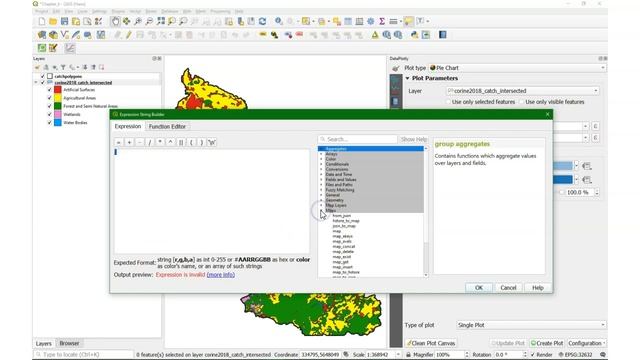640x360 pixels.
Task: Open the statistical summary sigma icon
Action: coord(382,21)
